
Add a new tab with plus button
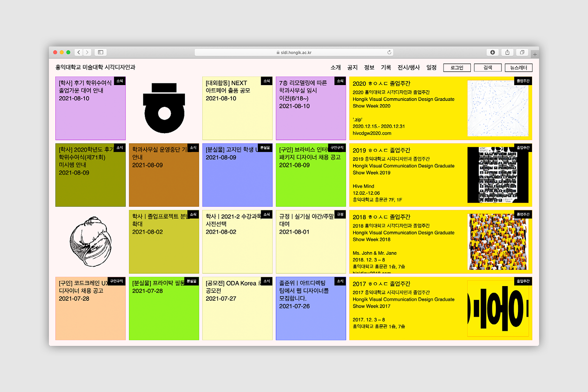point(535,55)
